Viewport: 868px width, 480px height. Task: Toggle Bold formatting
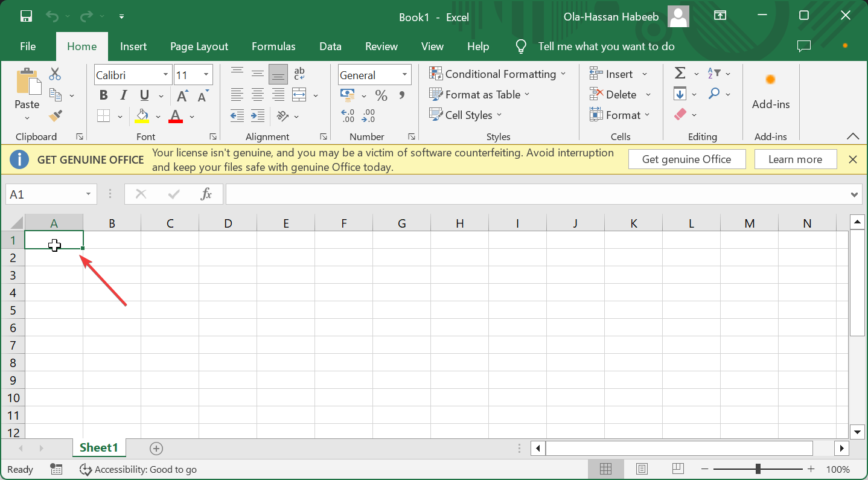tap(103, 95)
